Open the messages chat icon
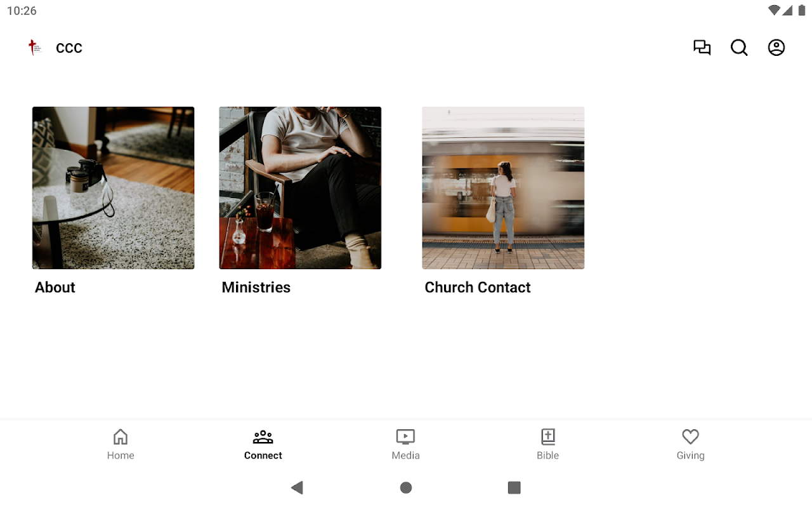 702,48
